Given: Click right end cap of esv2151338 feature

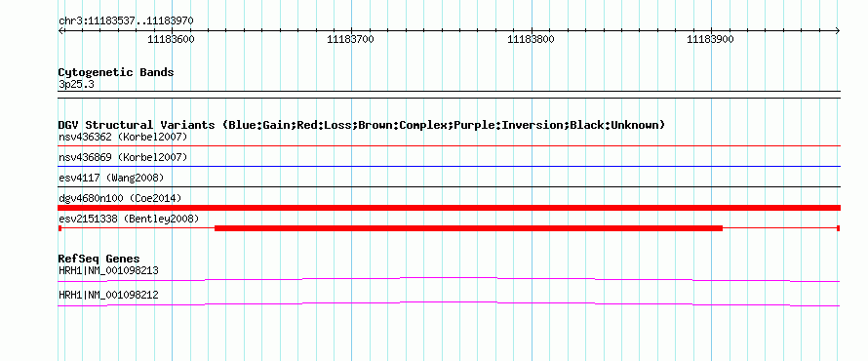Looking at the screenshot, I should tap(839, 228).
